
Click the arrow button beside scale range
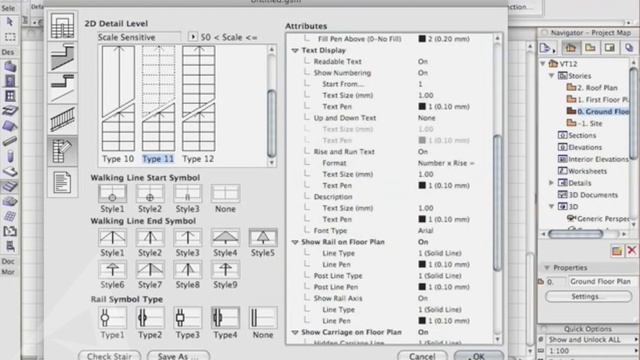tap(193, 37)
